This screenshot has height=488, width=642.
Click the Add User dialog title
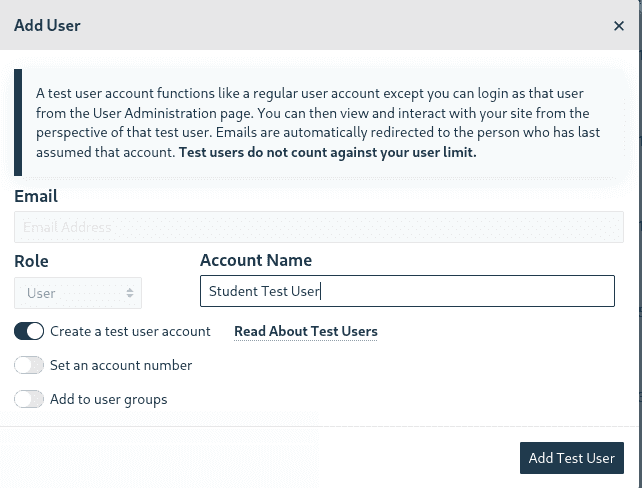pyautogui.click(x=47, y=25)
